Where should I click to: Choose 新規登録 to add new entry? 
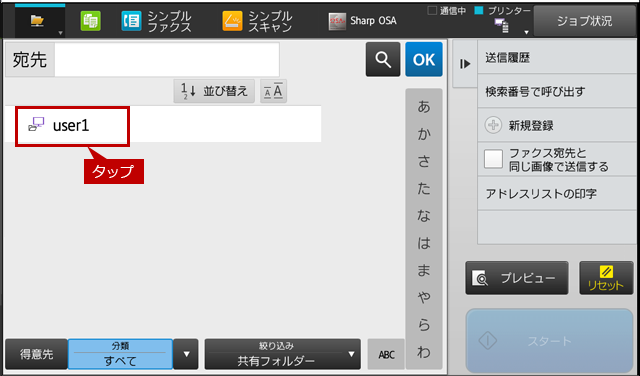coord(557,125)
